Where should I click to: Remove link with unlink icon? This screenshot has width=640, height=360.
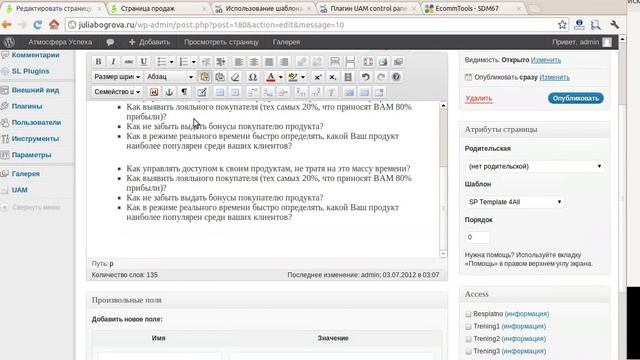tap(317, 62)
